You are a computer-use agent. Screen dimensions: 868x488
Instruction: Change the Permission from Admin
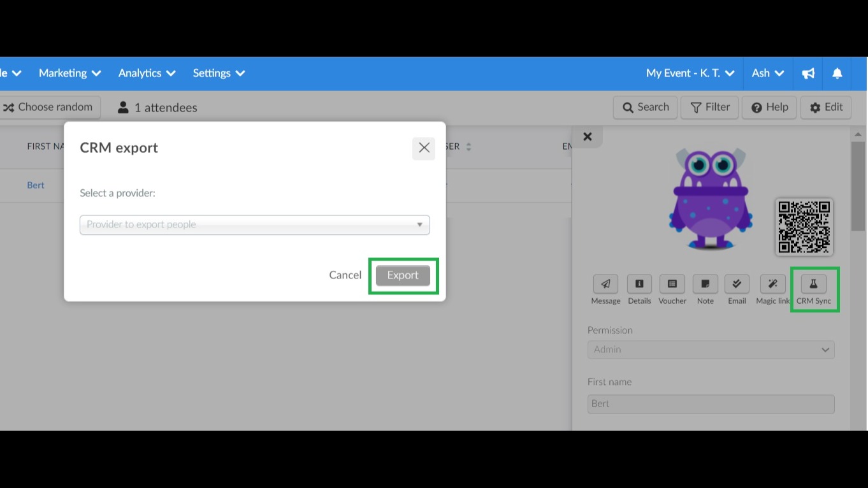coord(711,349)
